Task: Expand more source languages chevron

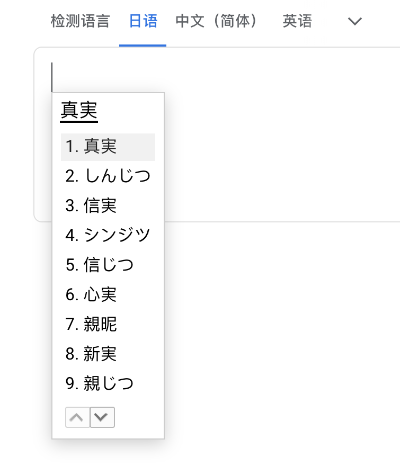Action: coord(355,21)
